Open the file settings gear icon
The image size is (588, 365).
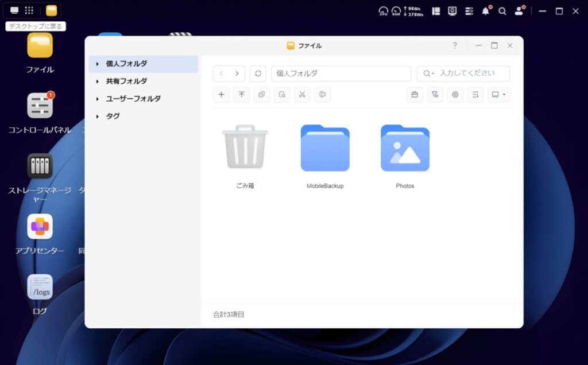click(455, 95)
